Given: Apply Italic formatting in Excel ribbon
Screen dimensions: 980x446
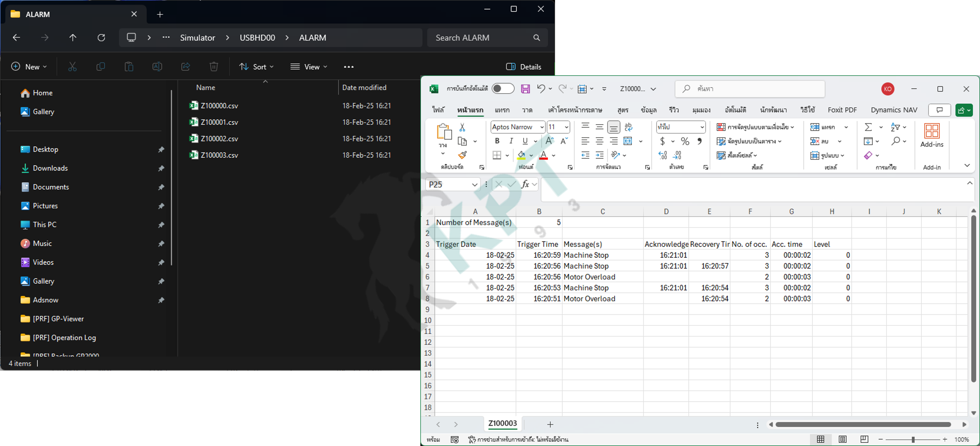Looking at the screenshot, I should pos(511,141).
